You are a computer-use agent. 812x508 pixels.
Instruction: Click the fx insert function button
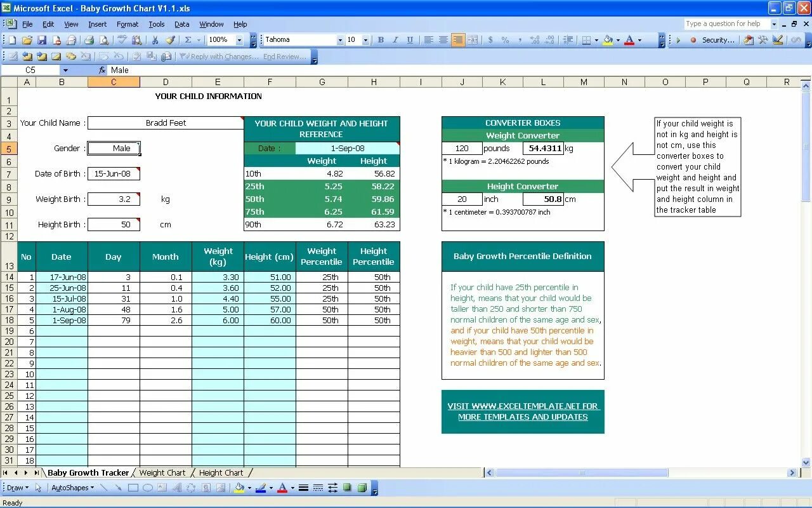pos(102,70)
